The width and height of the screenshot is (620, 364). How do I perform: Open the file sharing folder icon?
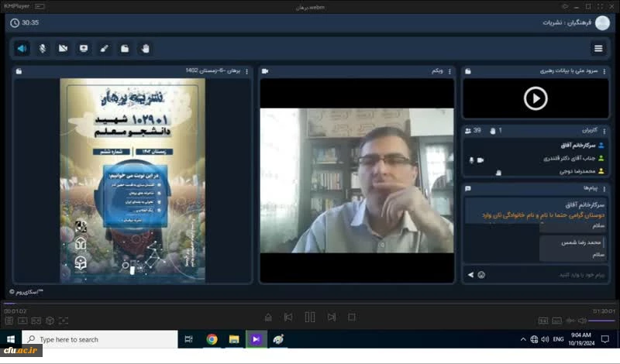125,48
